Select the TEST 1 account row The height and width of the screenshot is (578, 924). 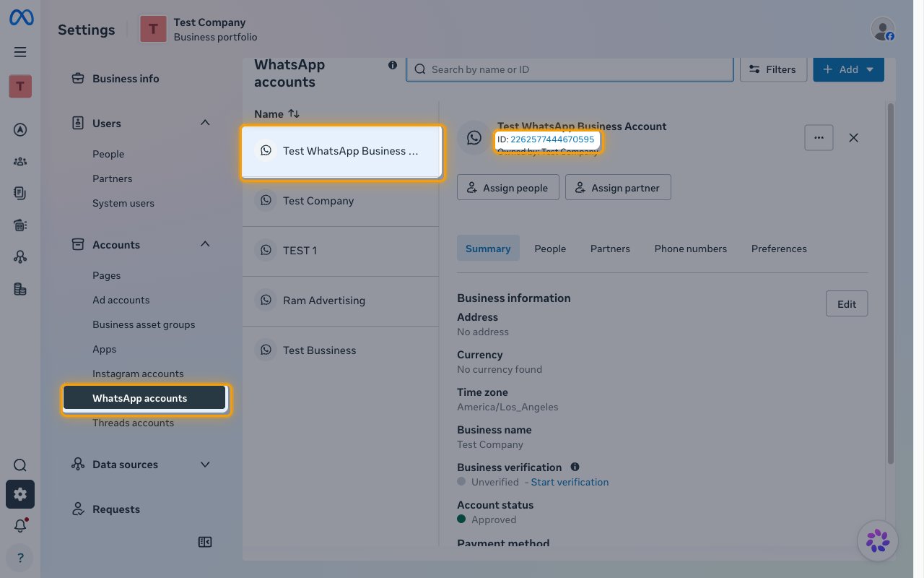click(341, 251)
